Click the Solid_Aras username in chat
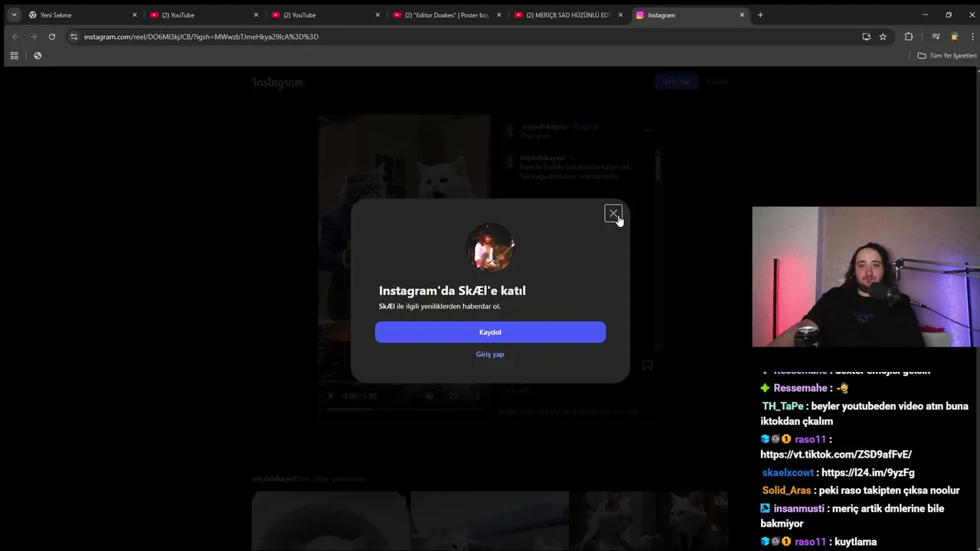The height and width of the screenshot is (551, 980). pos(786,491)
